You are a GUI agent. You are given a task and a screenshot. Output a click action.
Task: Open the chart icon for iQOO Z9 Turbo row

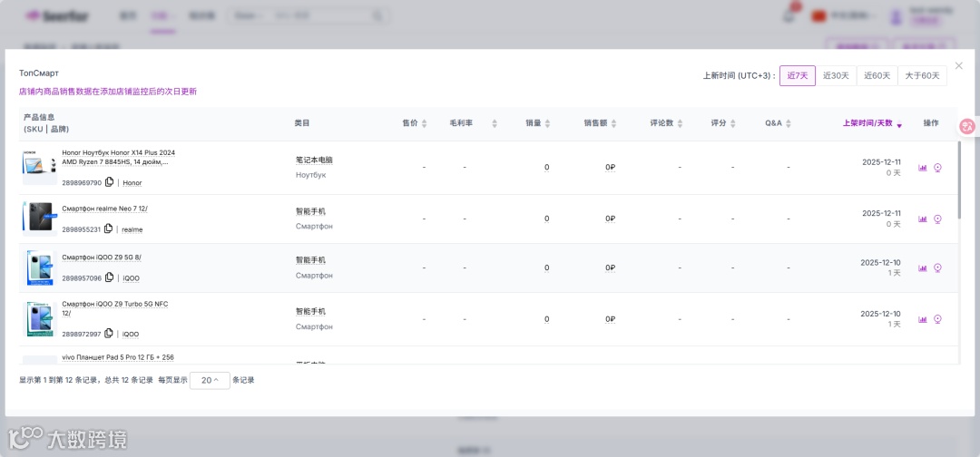(x=923, y=319)
